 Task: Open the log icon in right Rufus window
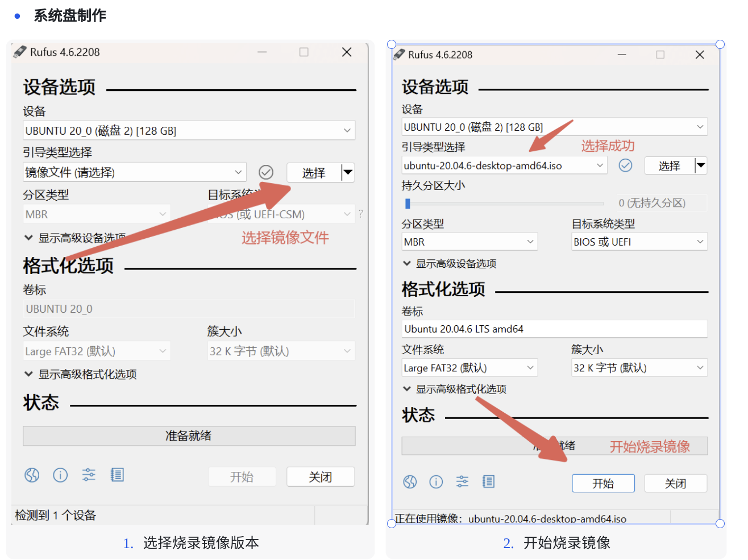(488, 482)
